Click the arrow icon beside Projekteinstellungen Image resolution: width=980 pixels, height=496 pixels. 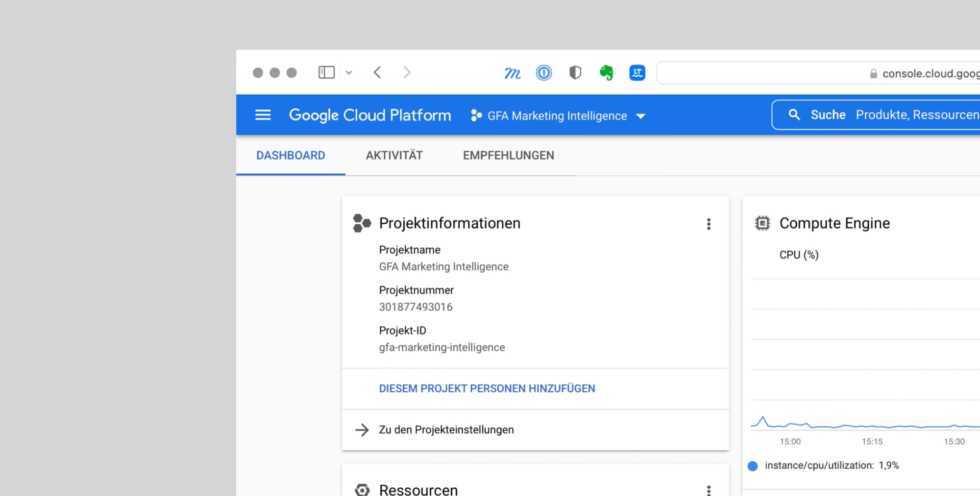[x=362, y=430]
